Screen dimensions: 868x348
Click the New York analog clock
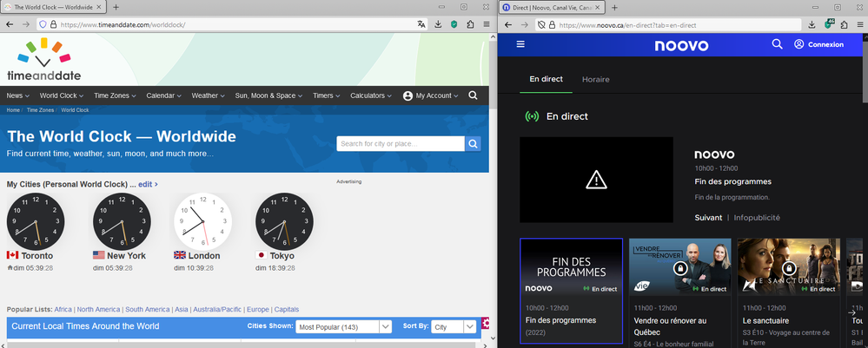(122, 221)
